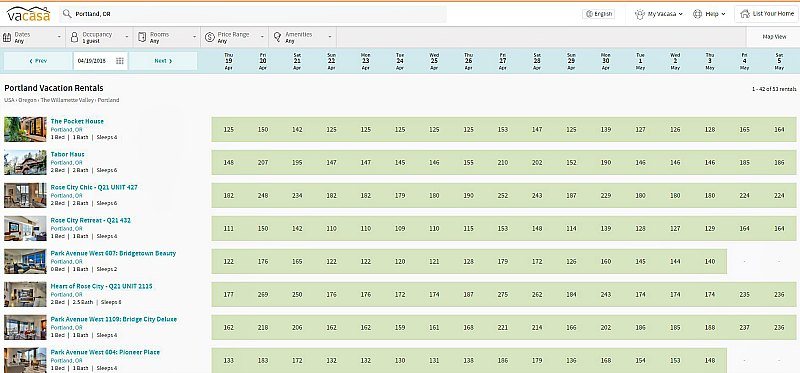The height and width of the screenshot is (373, 800).
Task: Click the USA breadcrumb link
Action: click(x=9, y=100)
